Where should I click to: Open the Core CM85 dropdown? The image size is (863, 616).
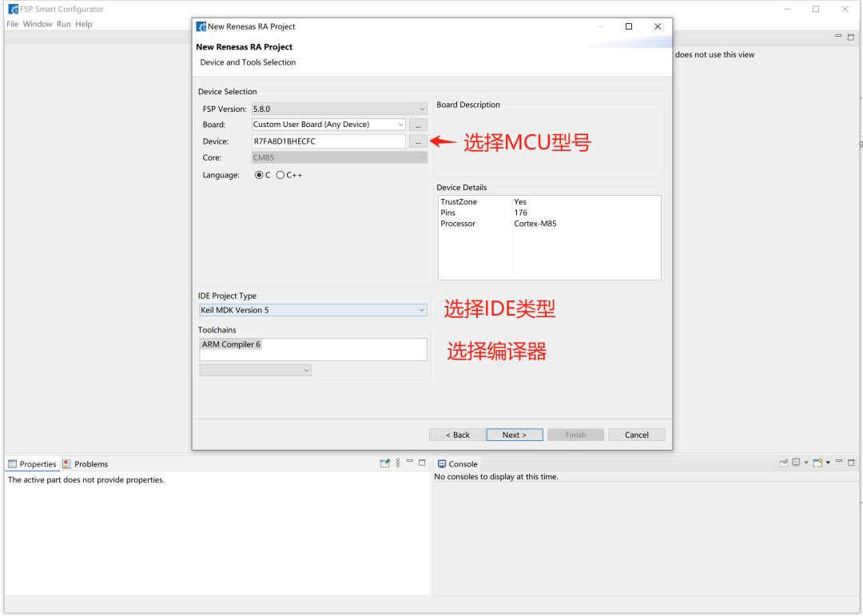point(339,157)
